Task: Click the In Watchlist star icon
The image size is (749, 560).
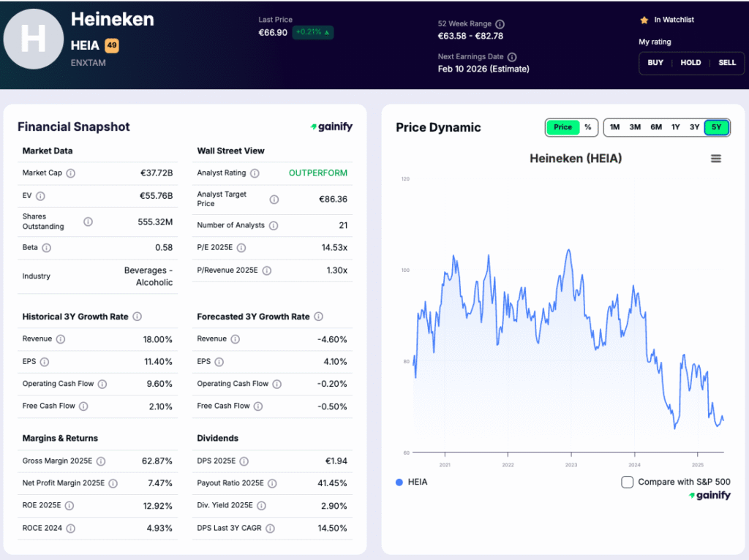Action: point(644,20)
